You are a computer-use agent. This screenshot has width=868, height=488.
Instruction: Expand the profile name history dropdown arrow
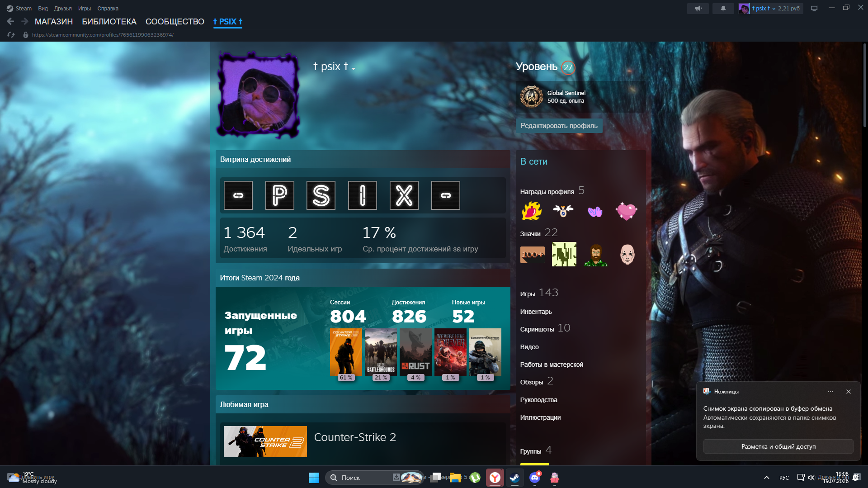pos(354,69)
